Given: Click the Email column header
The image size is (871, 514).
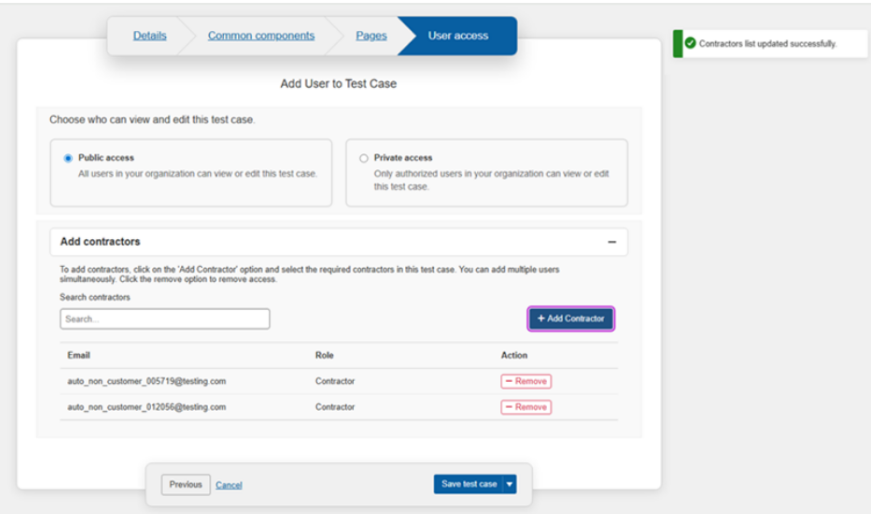Looking at the screenshot, I should [79, 355].
